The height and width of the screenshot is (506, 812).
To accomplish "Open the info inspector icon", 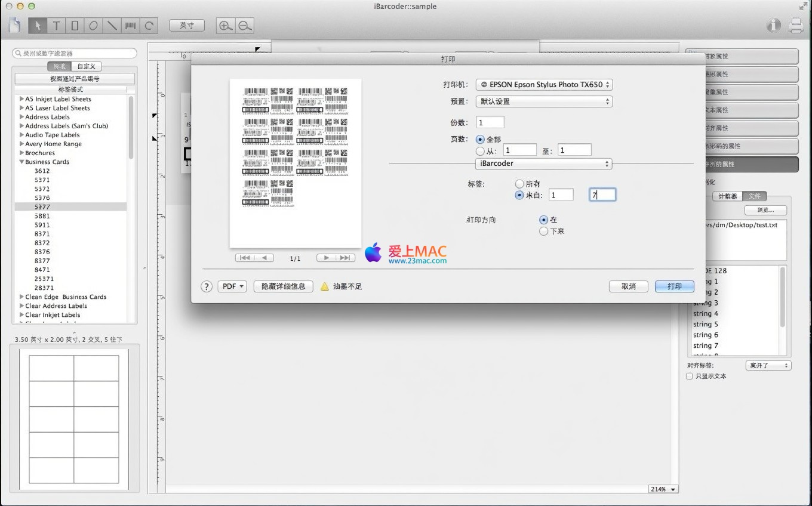I will point(774,25).
